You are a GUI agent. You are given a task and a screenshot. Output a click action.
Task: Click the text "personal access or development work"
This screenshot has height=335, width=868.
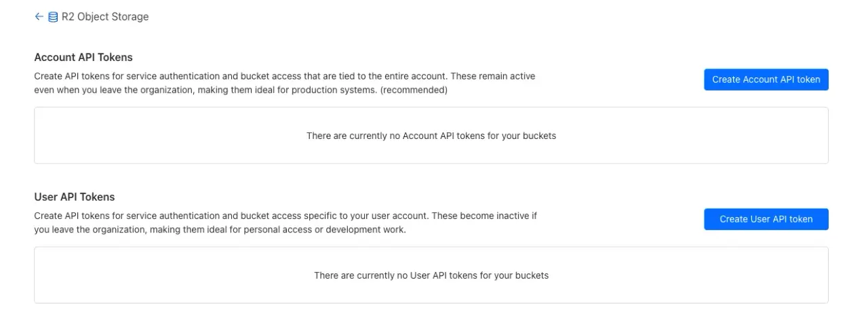tap(325, 230)
